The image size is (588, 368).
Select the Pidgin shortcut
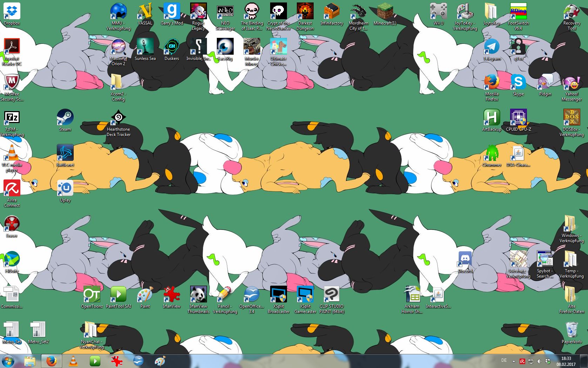click(x=545, y=85)
